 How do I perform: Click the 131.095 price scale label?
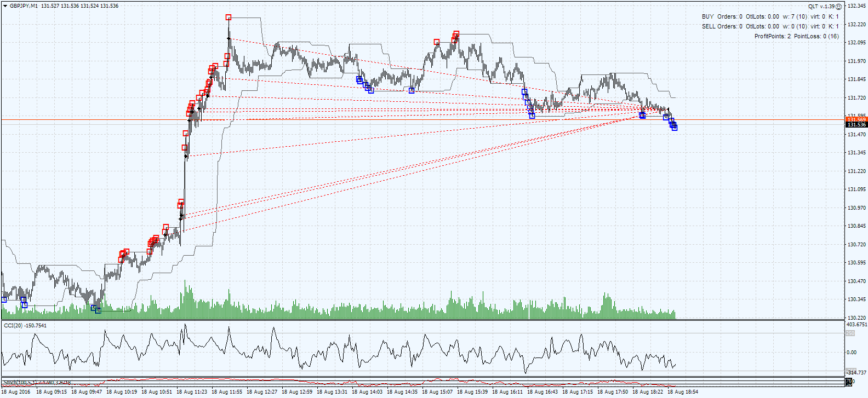pos(856,189)
